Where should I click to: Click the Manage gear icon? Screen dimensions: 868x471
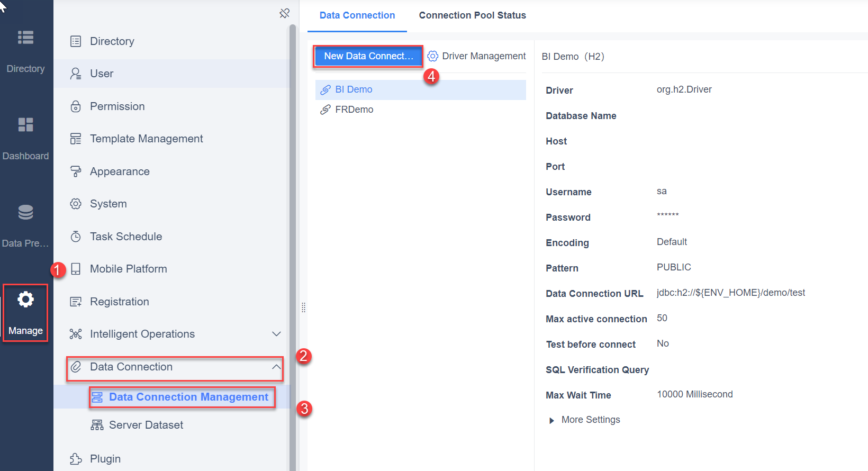25,300
